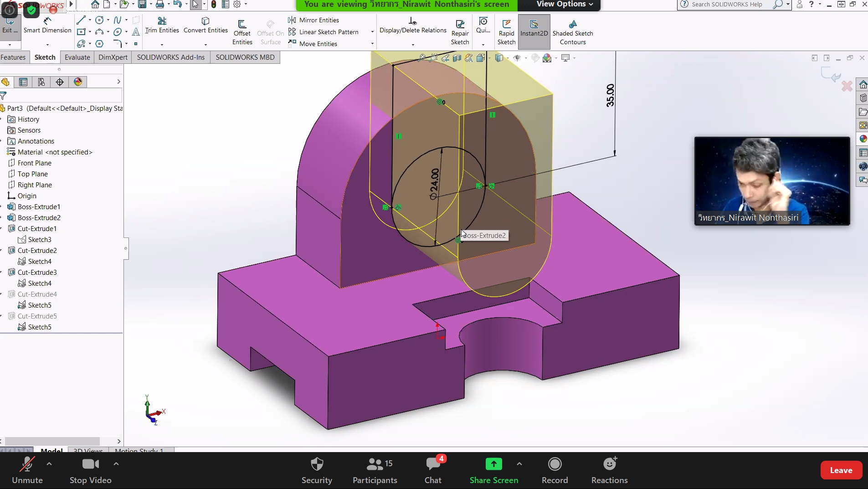Open the DimXpertManager crosshair tab
Image resolution: width=868 pixels, height=489 pixels.
coord(60,82)
